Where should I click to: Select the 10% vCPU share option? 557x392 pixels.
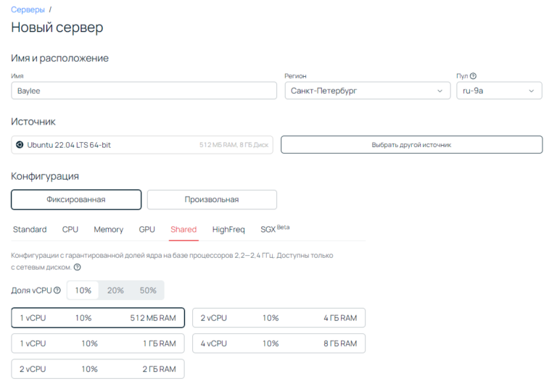(83, 291)
